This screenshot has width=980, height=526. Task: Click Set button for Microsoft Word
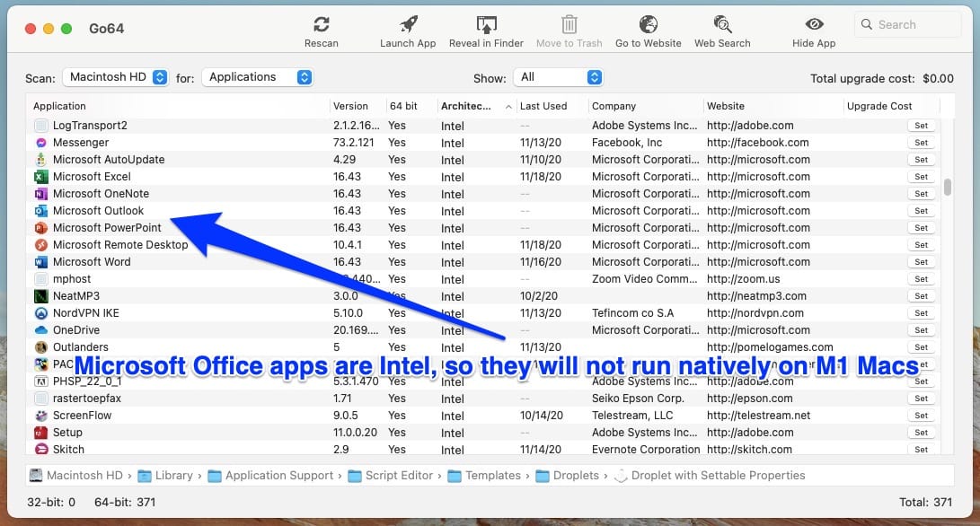(x=922, y=262)
